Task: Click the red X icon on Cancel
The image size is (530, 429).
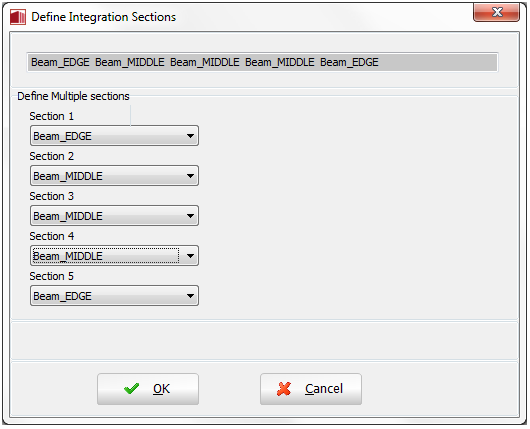Action: [x=284, y=389]
